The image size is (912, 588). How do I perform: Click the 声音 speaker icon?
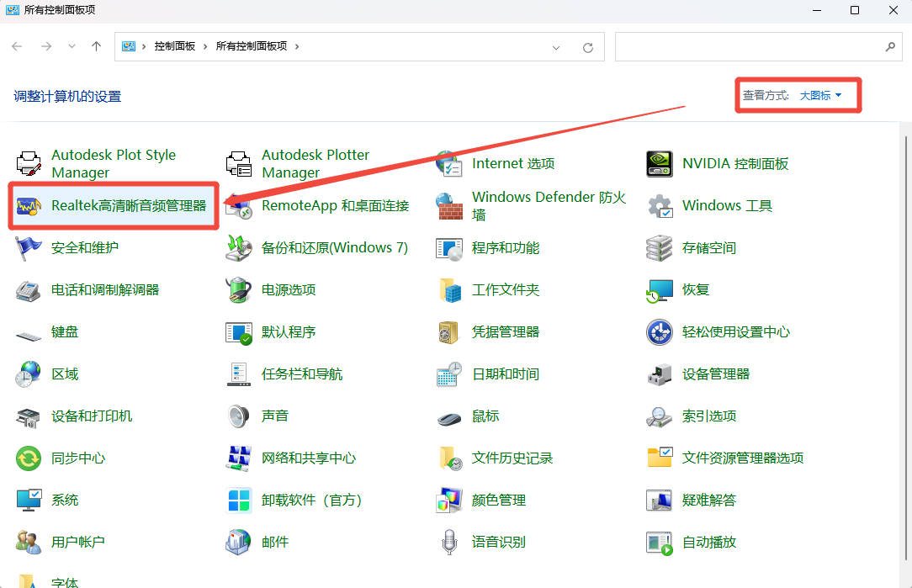(238, 416)
